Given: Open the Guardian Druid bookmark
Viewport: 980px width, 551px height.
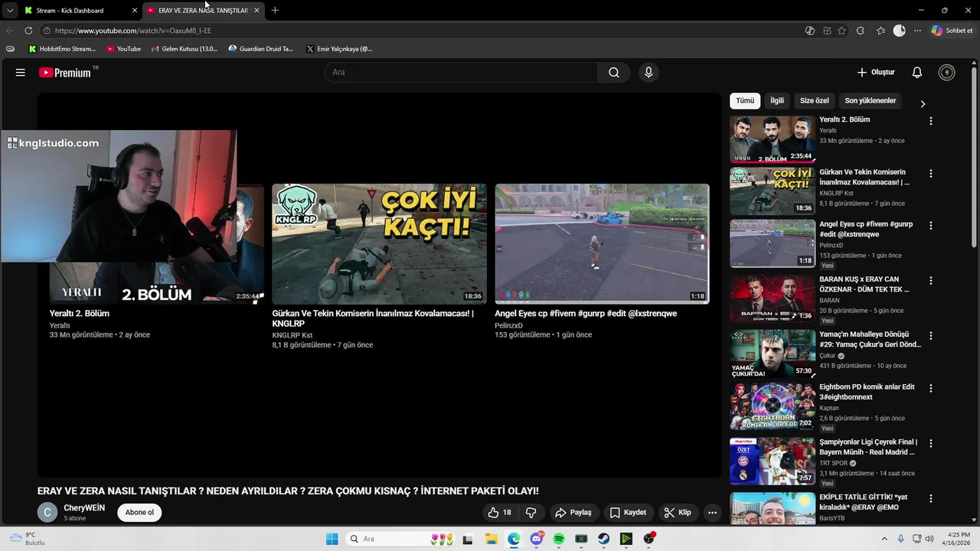Looking at the screenshot, I should (261, 49).
